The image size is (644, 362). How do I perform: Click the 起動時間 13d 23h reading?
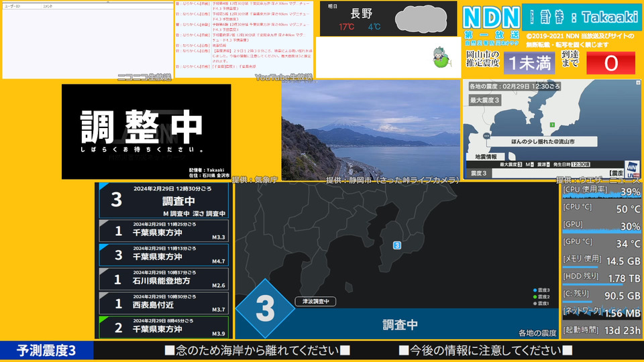point(601,330)
